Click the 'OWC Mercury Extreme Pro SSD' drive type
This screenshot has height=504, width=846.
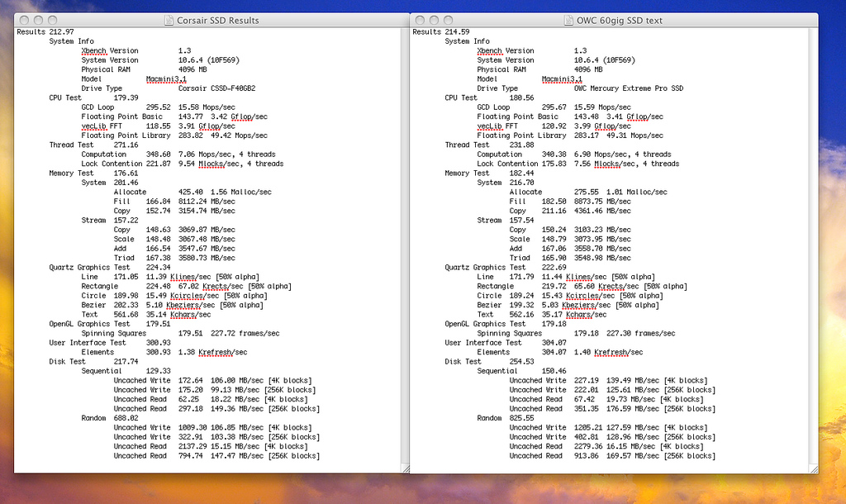(629, 88)
